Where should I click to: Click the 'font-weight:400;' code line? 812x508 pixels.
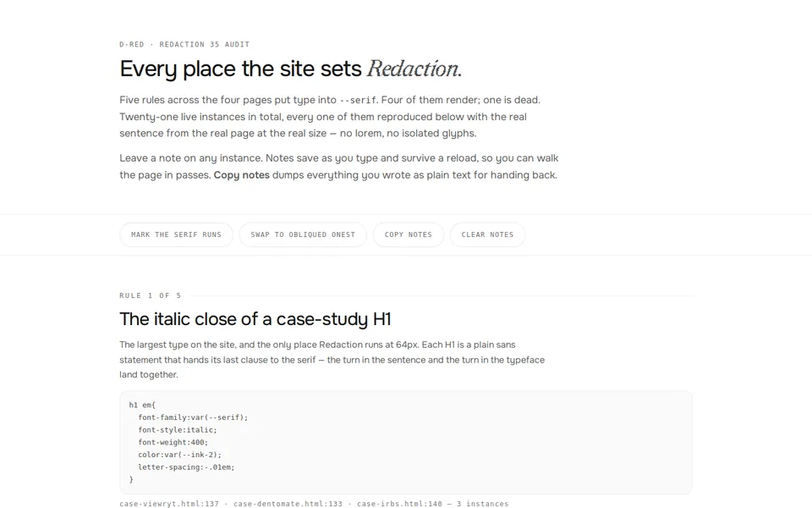tap(173, 442)
